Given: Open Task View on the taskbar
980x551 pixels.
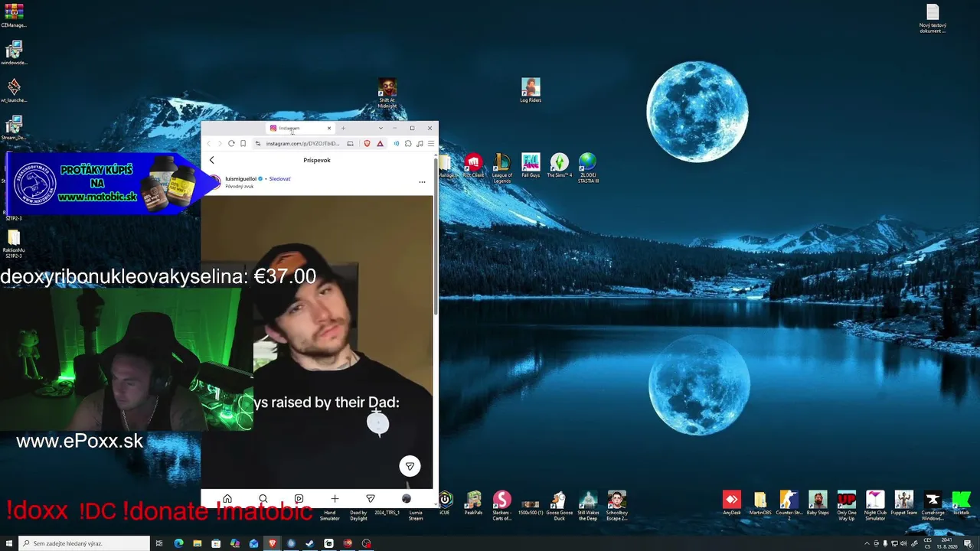Looking at the screenshot, I should [159, 543].
